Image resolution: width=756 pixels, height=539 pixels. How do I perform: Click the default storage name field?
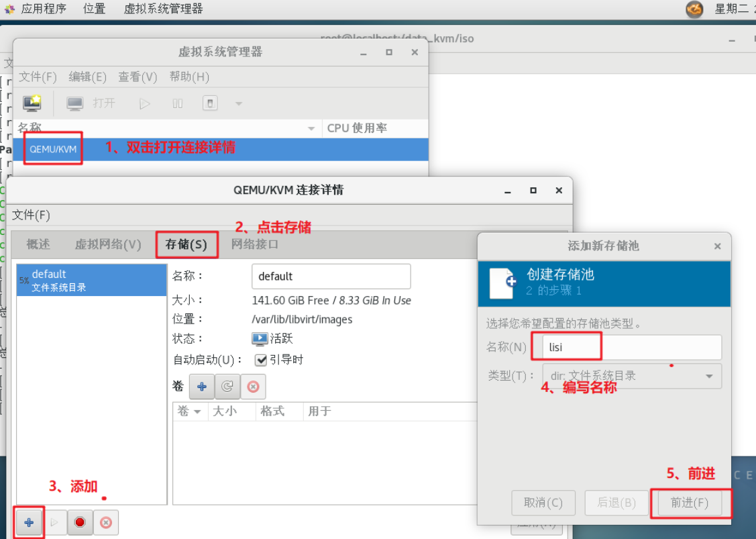331,277
